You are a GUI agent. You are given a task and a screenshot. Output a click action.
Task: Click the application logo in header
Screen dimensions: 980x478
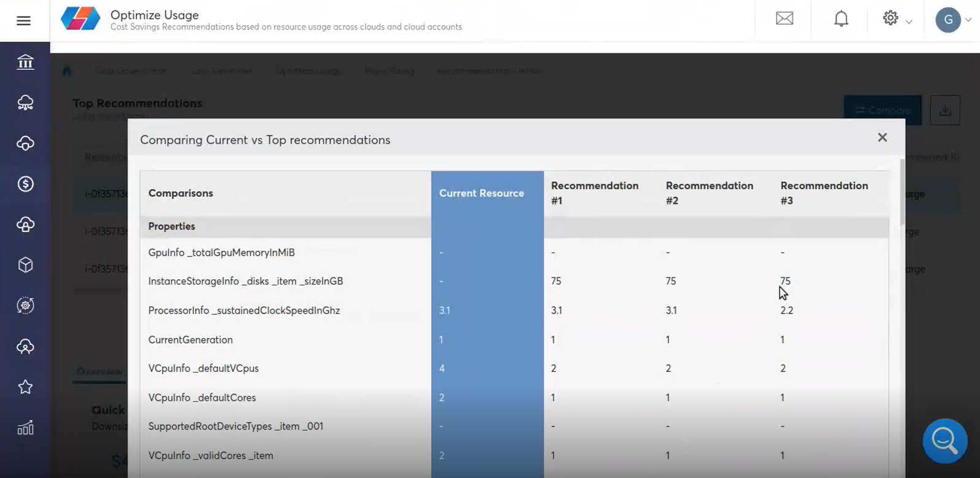click(x=80, y=19)
